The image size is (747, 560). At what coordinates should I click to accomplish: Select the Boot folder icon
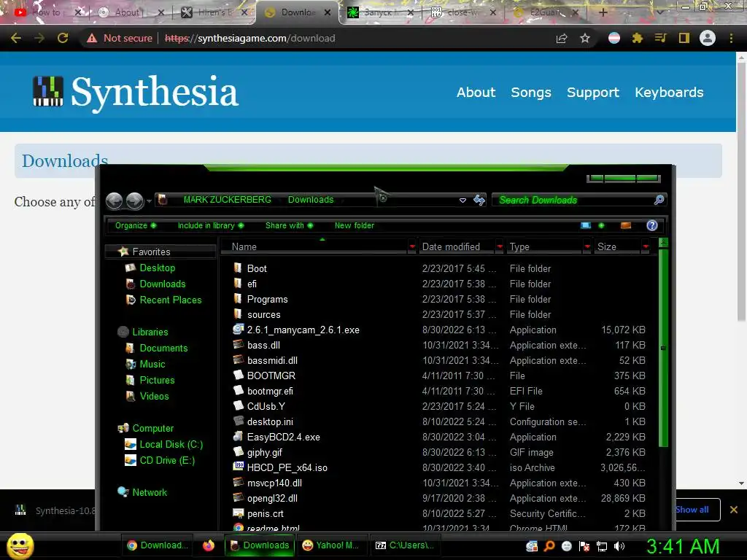(x=238, y=268)
